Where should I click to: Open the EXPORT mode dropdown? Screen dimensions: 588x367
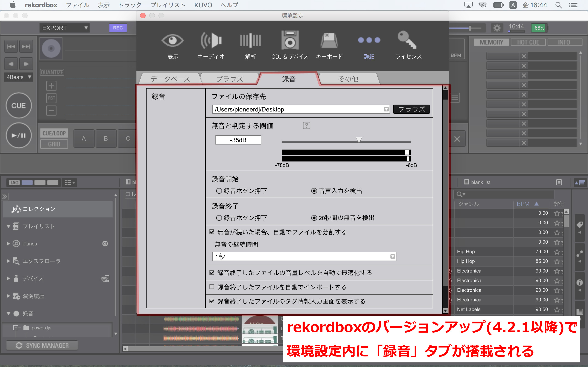[64, 28]
